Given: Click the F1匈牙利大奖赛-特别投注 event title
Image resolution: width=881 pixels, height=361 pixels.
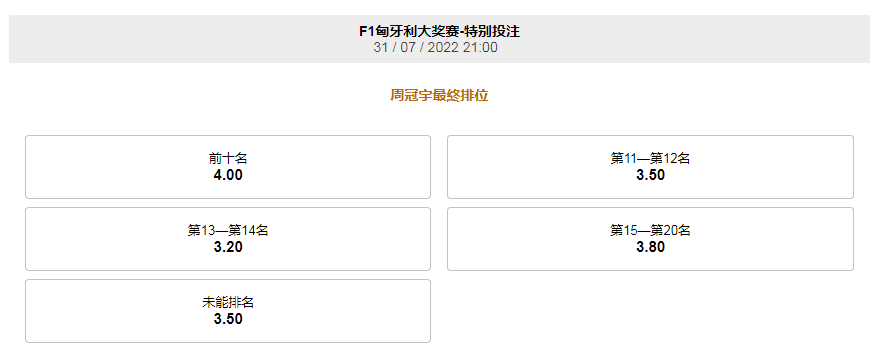Looking at the screenshot, I should tap(439, 31).
